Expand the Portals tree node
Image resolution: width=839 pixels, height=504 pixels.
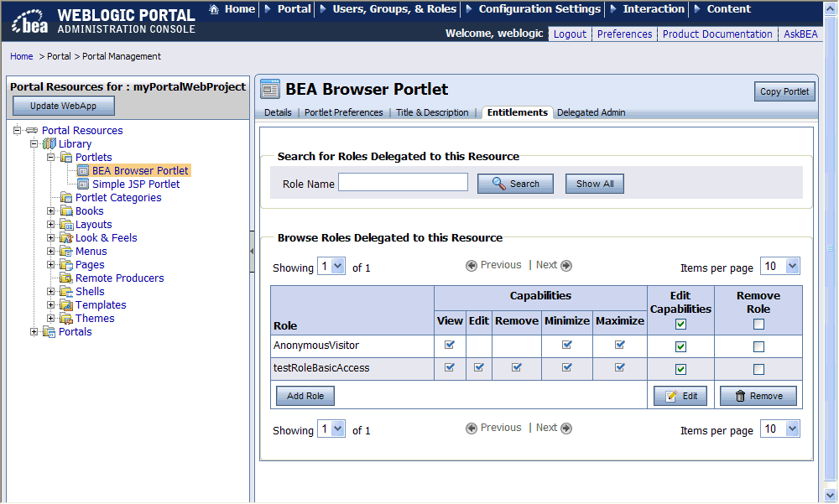(x=34, y=332)
